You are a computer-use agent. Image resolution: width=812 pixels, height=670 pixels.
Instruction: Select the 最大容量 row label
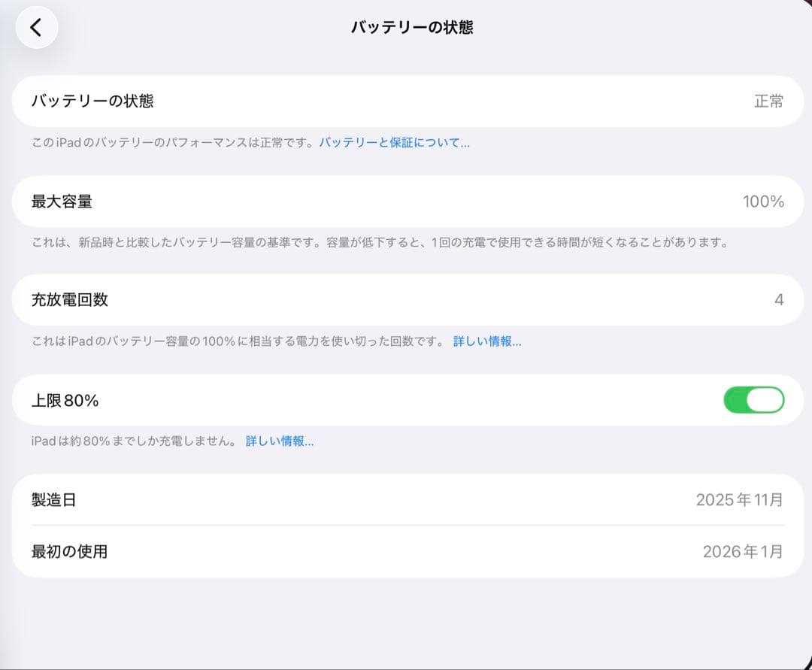pyautogui.click(x=62, y=202)
